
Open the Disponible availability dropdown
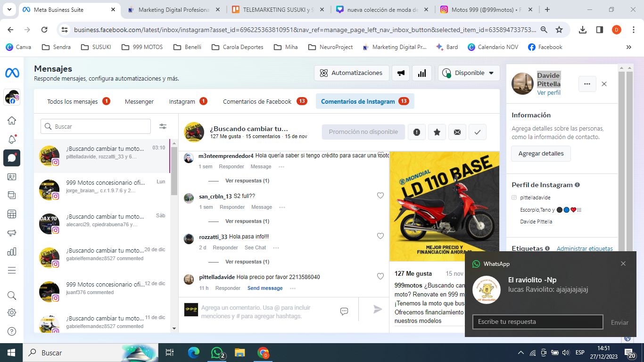coord(469,73)
